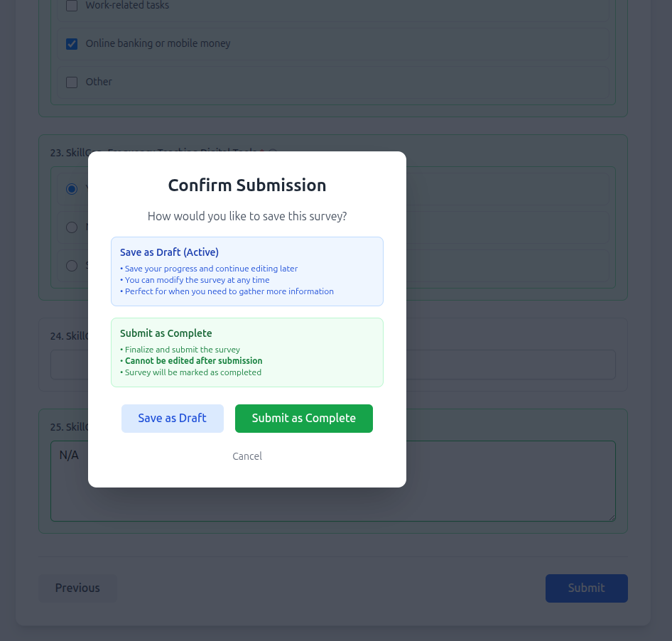Select the Submit as Complete info card
672x641 pixels.
(246, 352)
